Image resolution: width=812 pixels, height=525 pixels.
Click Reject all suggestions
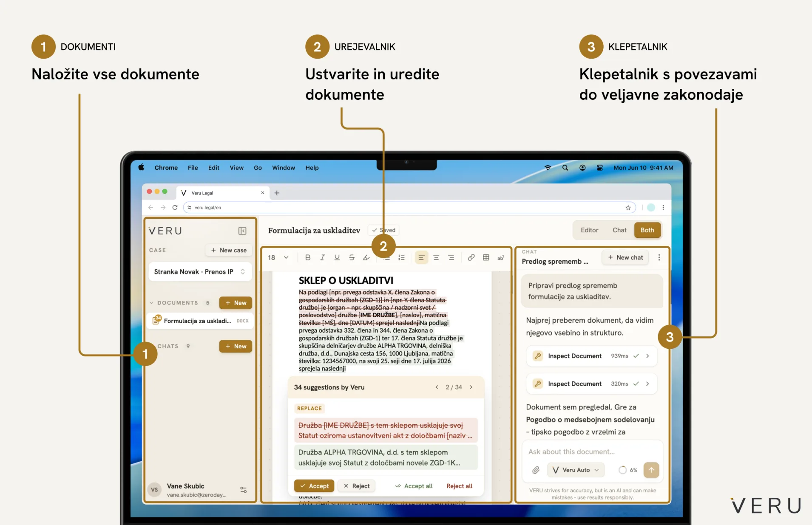point(459,486)
